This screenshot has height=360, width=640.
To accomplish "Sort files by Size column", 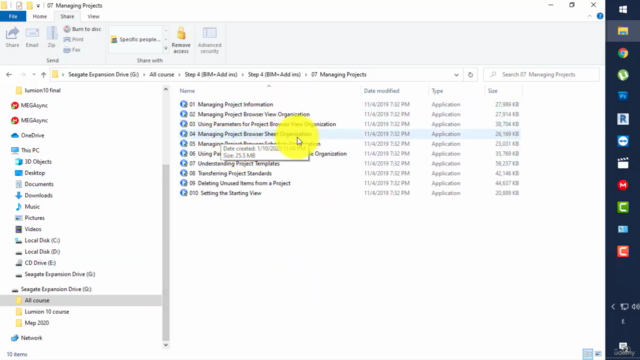I will (x=493, y=91).
